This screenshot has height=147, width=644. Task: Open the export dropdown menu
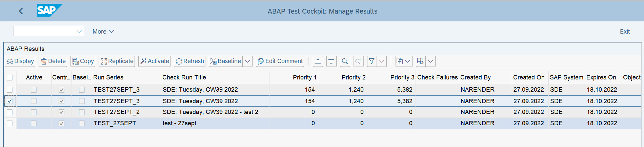pos(404,61)
